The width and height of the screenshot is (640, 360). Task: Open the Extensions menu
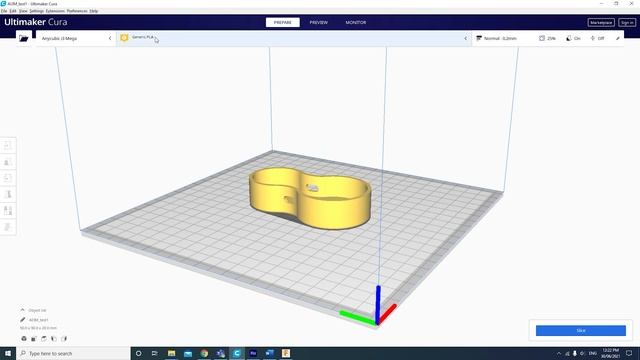[x=55, y=11]
